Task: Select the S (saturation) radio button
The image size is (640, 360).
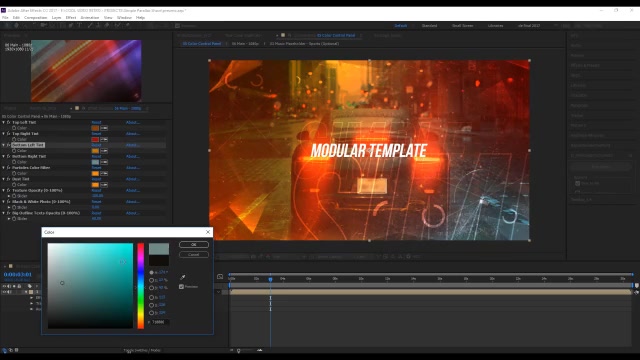Action: [151, 280]
